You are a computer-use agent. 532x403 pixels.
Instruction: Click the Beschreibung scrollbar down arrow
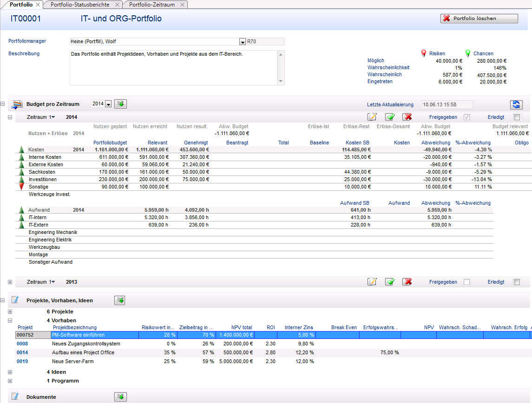[x=281, y=81]
